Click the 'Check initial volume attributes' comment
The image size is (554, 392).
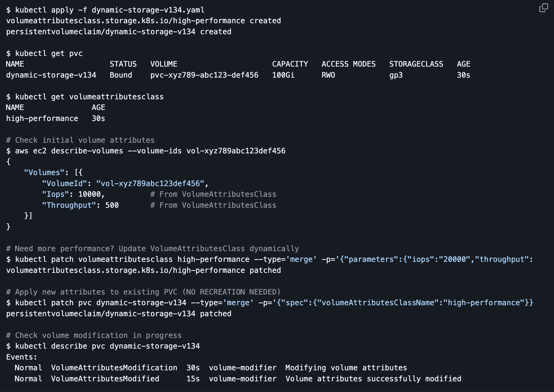(x=80, y=140)
